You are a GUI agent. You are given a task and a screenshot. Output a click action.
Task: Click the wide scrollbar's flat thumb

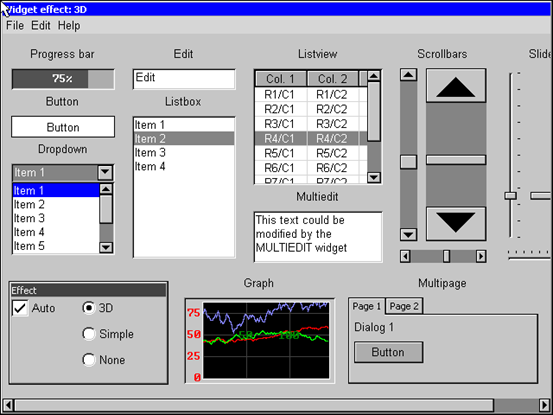(x=456, y=160)
